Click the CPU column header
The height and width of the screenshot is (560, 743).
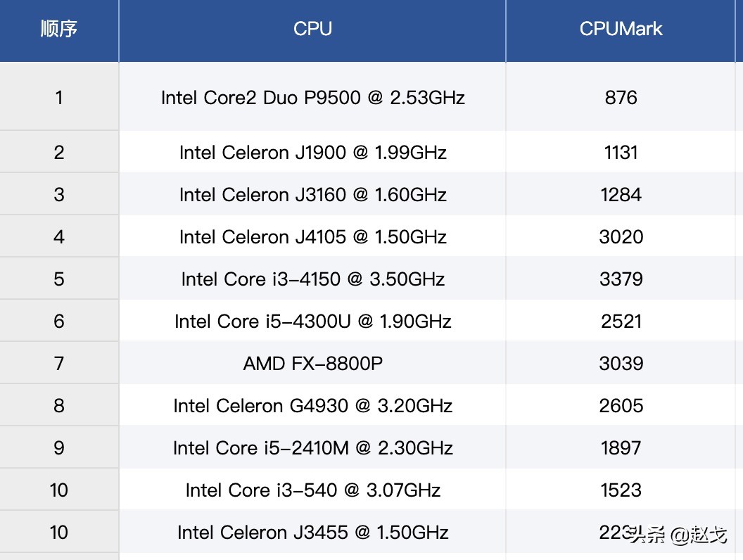tap(312, 29)
